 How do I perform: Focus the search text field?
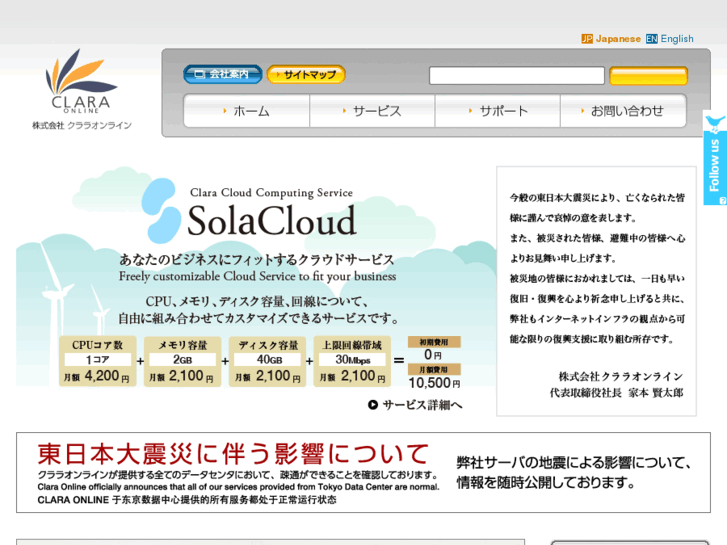517,76
